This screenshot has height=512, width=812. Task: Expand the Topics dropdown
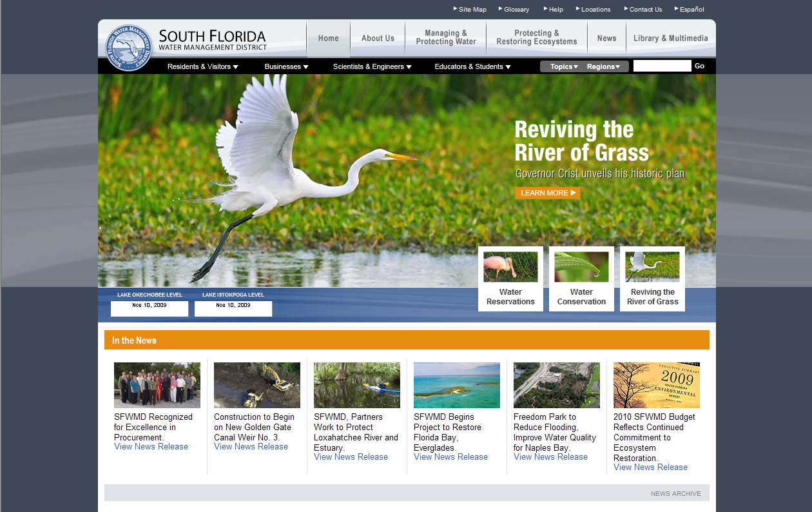(x=564, y=66)
